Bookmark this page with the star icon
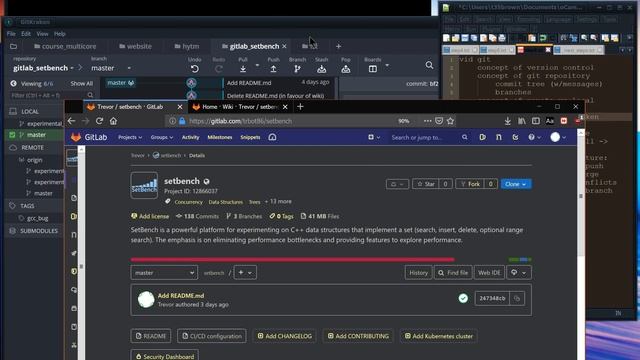640x360 pixels. point(450,121)
